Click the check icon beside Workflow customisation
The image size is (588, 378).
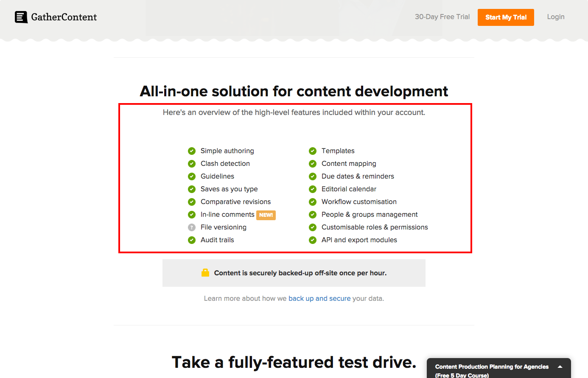tap(313, 202)
